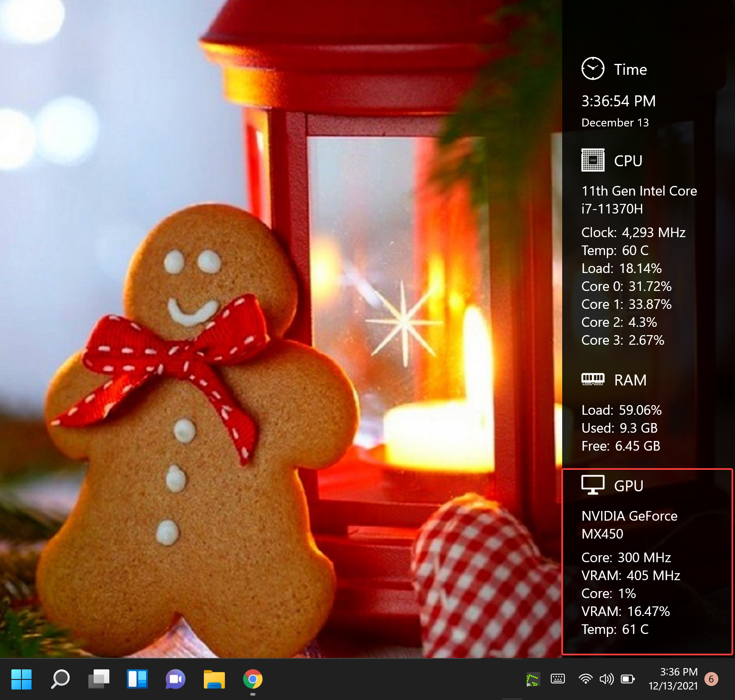Open the notification badge showing 6
735x700 pixels.
pyautogui.click(x=711, y=679)
